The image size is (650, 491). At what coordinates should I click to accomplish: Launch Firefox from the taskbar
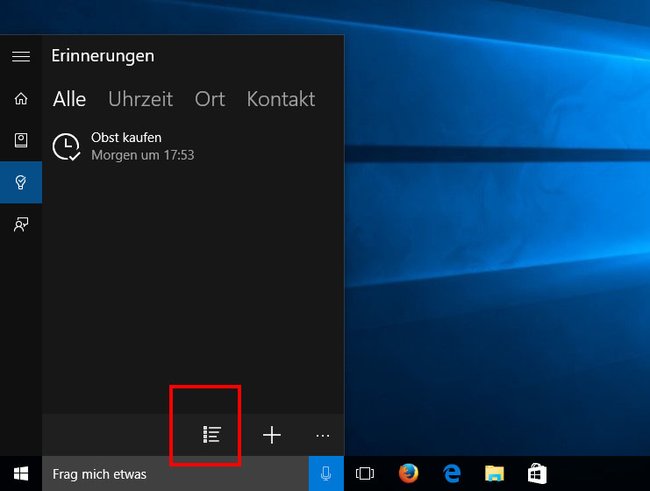[408, 473]
